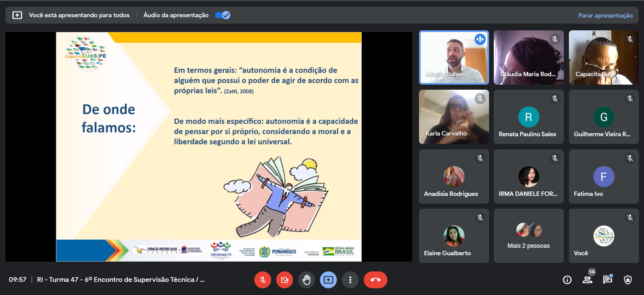Toggle the Áudio da apresentação switch

tap(223, 15)
